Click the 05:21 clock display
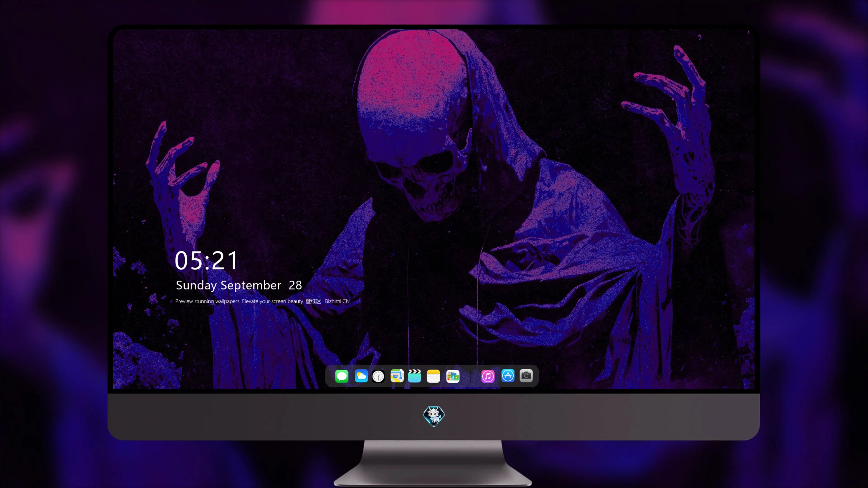Screen dimensions: 868x488 (206, 260)
